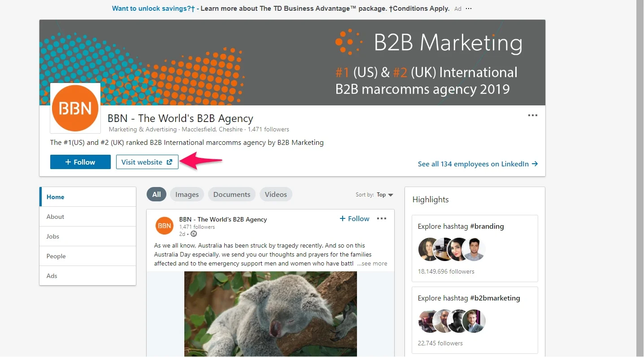644x357 pixels.
Task: Select the Documents filter pill
Action: coord(232,194)
